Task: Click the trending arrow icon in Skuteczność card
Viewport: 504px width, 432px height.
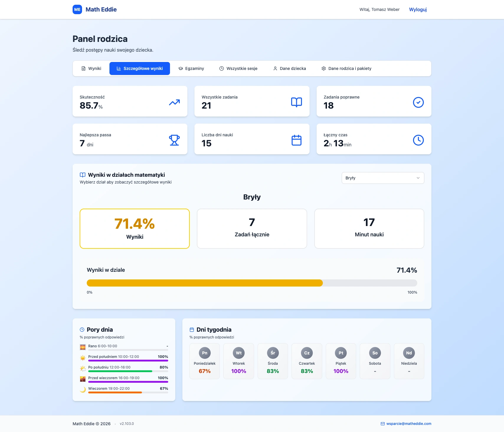Action: point(174,102)
